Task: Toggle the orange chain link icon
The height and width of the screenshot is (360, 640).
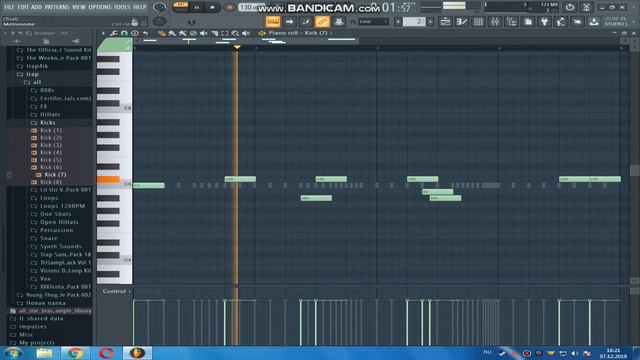Action: 322,21
